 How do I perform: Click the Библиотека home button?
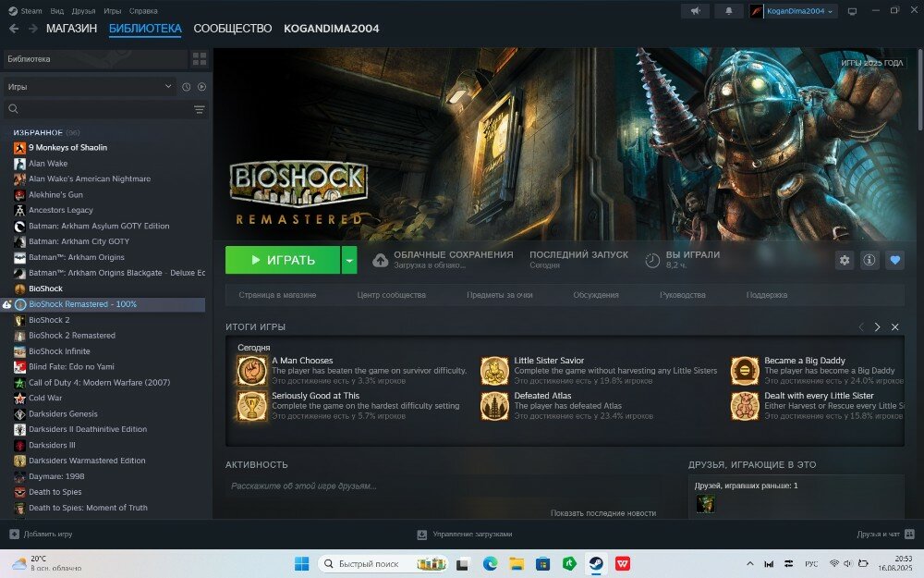point(95,59)
